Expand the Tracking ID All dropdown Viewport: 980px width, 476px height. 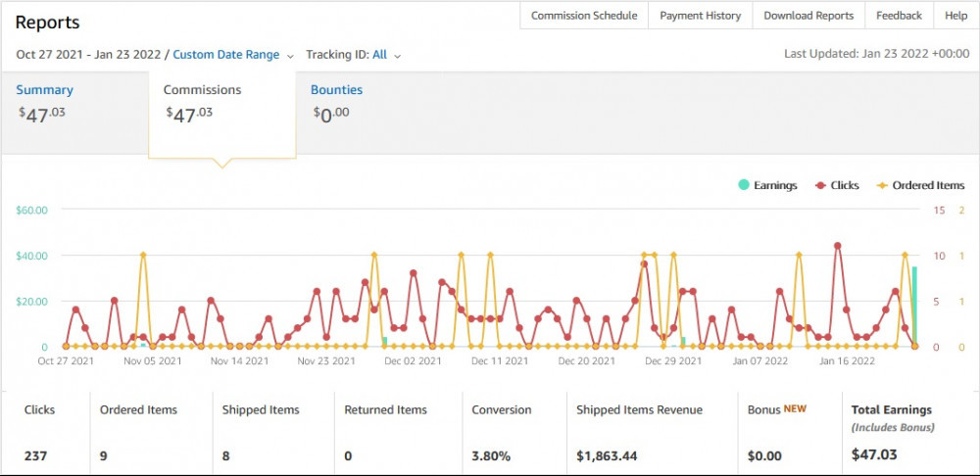coord(379,55)
